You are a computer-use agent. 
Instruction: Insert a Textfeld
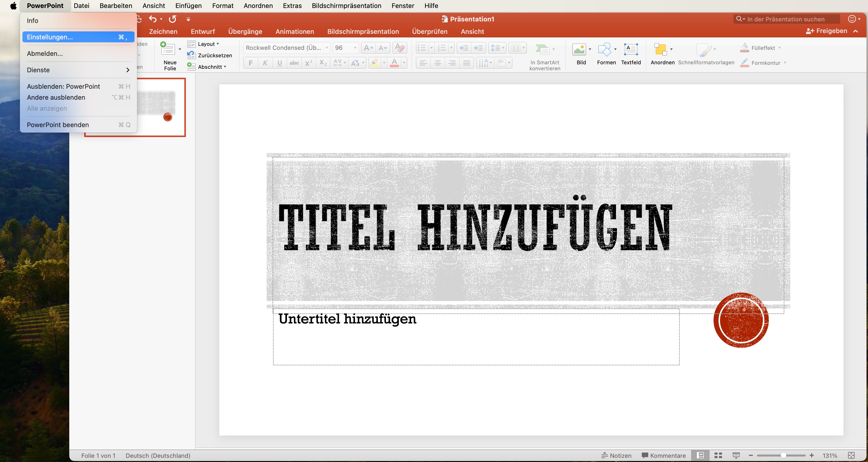pos(631,50)
